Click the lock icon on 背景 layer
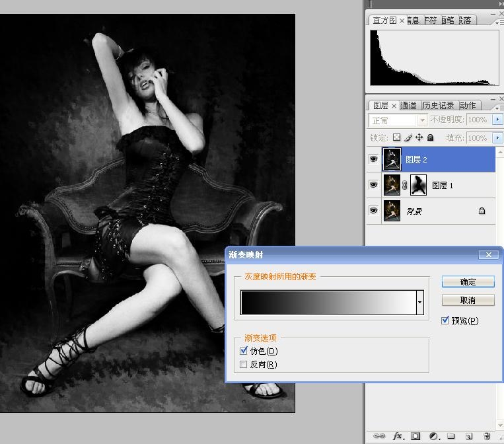This screenshot has width=504, height=444. point(482,211)
